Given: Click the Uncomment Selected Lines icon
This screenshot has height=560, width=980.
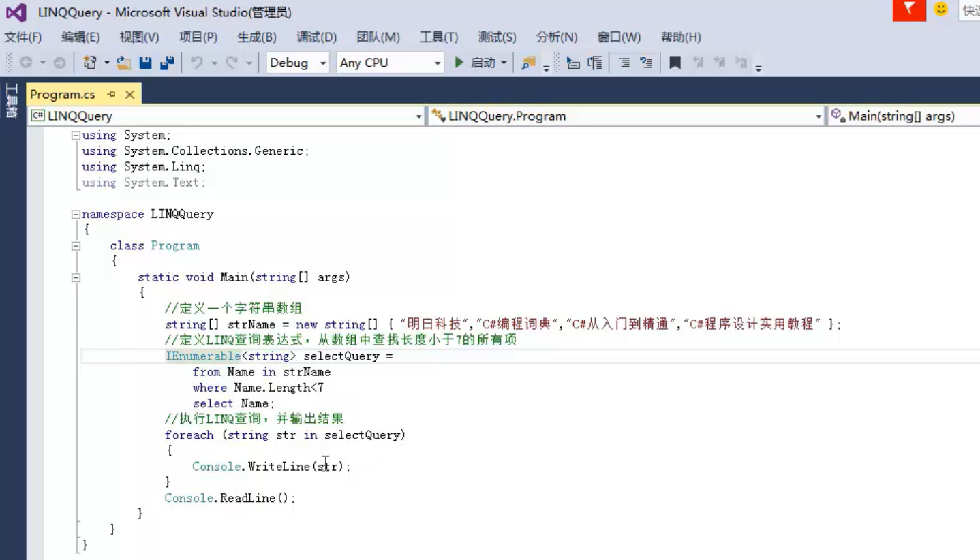Looking at the screenshot, I should tap(646, 63).
